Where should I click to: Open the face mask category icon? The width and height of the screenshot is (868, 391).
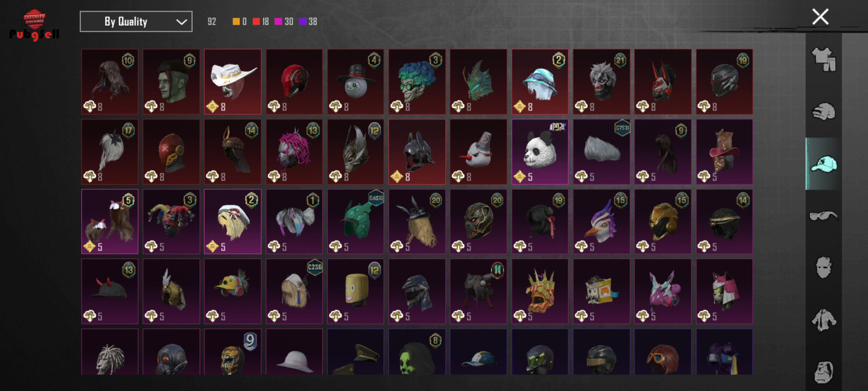pyautogui.click(x=824, y=268)
